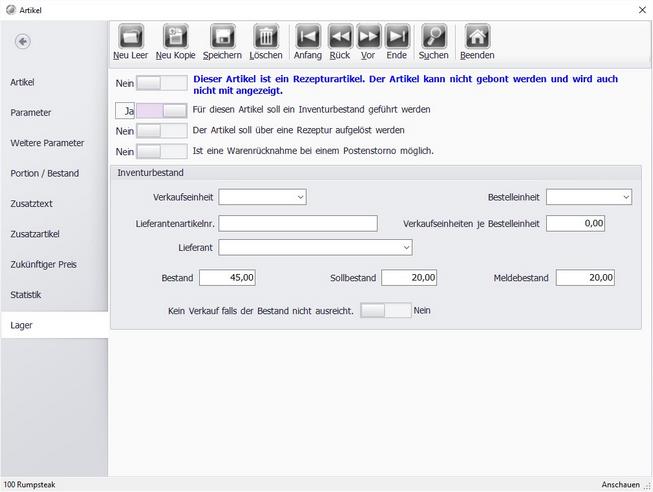Jump to first record with Anfang
This screenshot has height=492, width=653.
click(x=308, y=37)
